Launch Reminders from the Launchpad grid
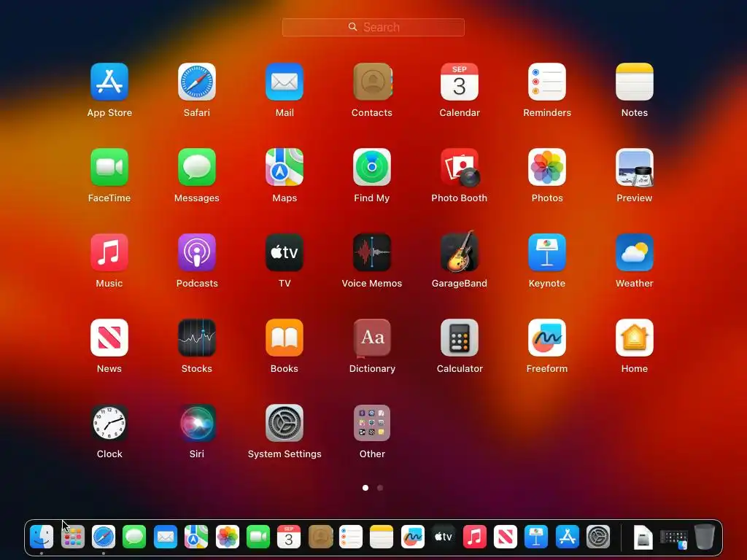 (x=547, y=82)
